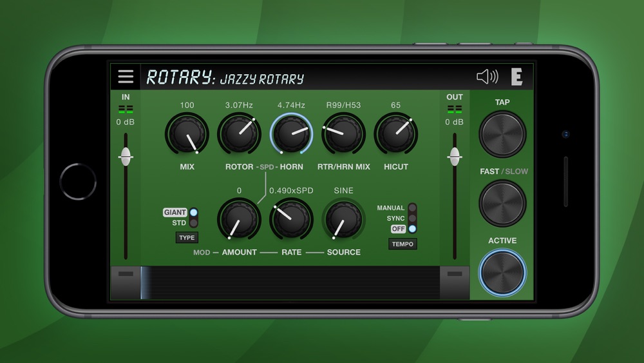Click the TEMPO button
Screen dimensions: 644x363
coord(402,244)
